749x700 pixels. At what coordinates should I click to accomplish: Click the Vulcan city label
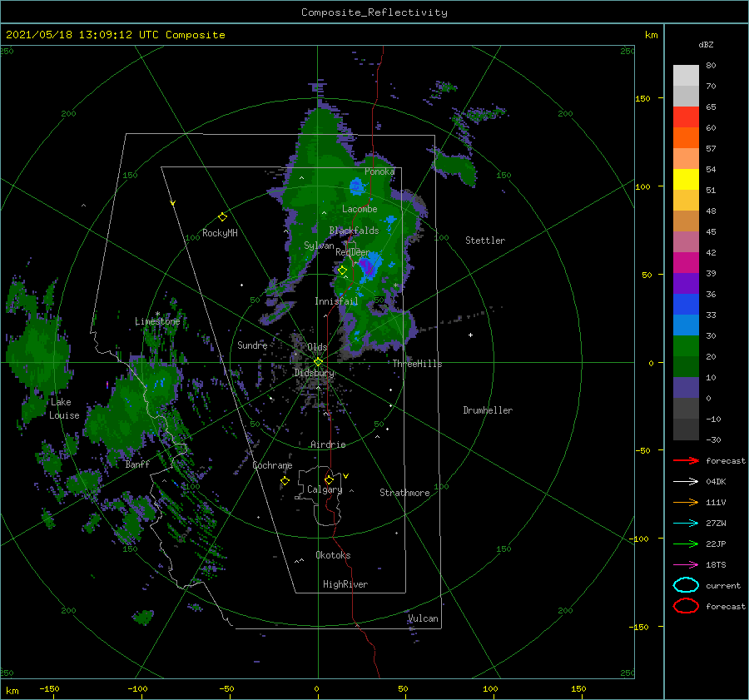[423, 618]
